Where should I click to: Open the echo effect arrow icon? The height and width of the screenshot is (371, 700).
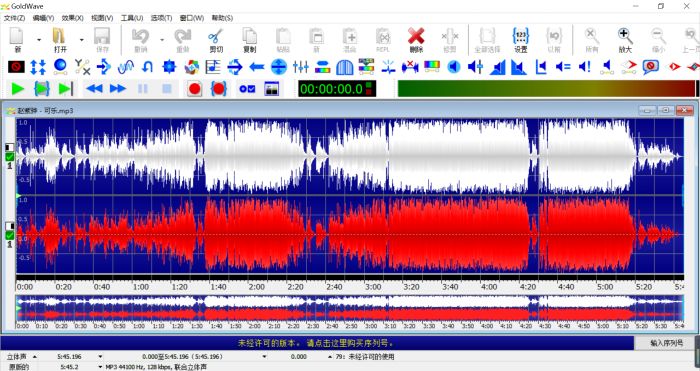point(104,67)
